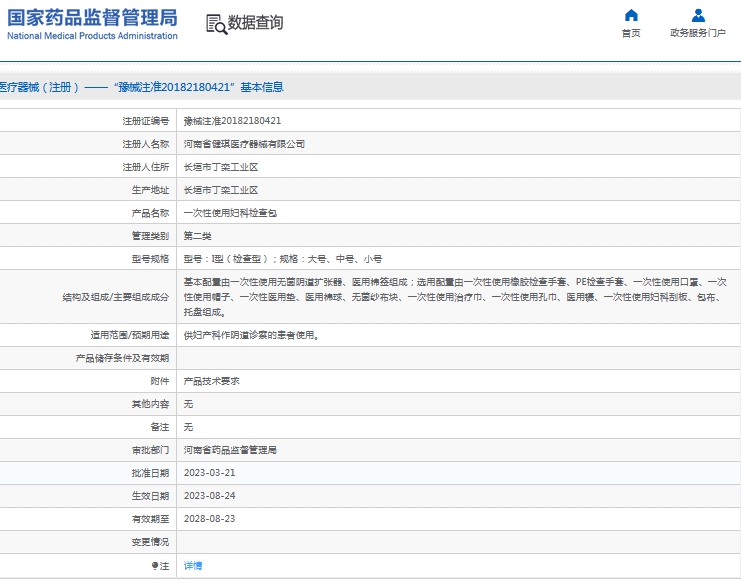Click the 政务服务门户 text link
Screen dimensions: 741x585
point(698,33)
